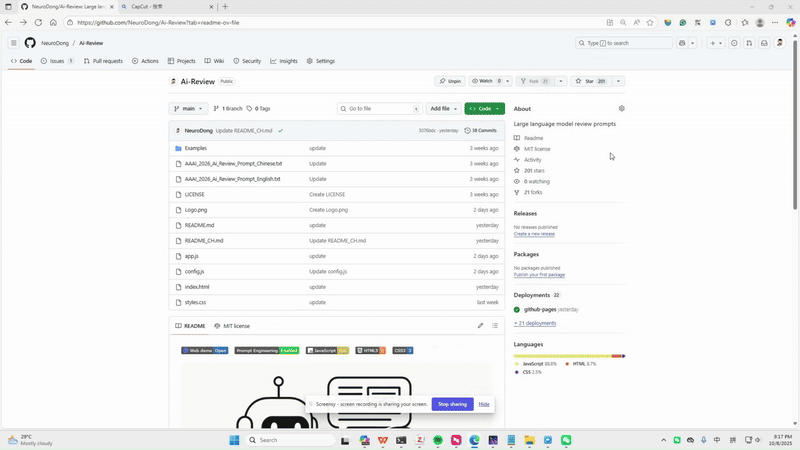
Task: Open weather widget on taskbar
Action: pyautogui.click(x=31, y=440)
